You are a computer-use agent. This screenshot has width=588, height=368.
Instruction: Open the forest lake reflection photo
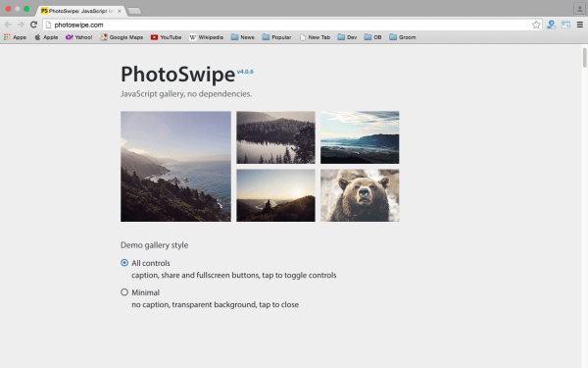[275, 137]
